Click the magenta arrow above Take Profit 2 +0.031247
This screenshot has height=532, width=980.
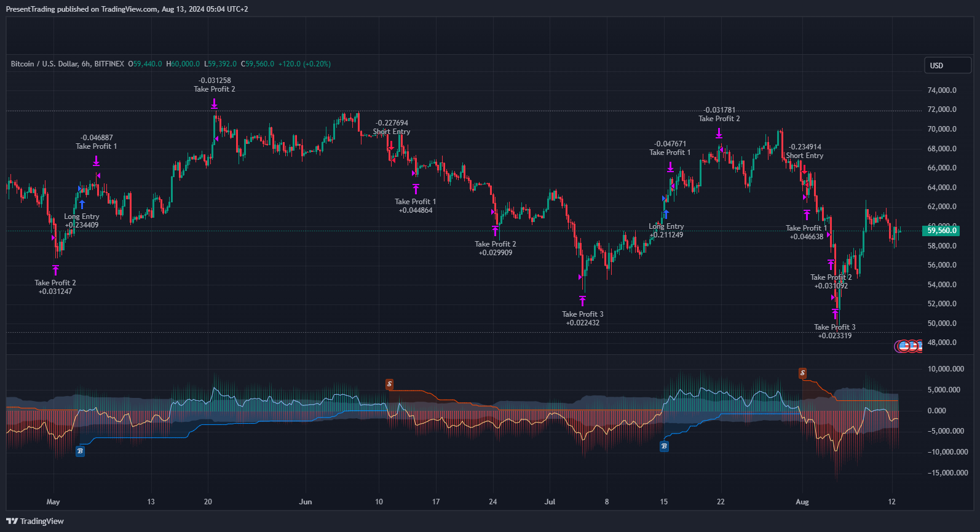point(55,270)
